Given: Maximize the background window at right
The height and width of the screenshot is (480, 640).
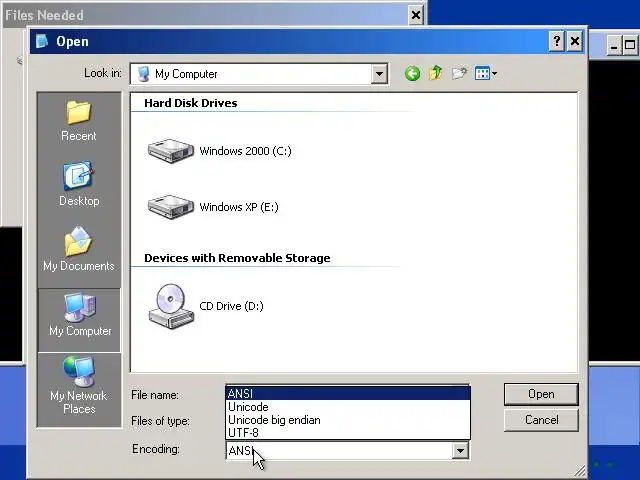Looking at the screenshot, I should point(630,44).
